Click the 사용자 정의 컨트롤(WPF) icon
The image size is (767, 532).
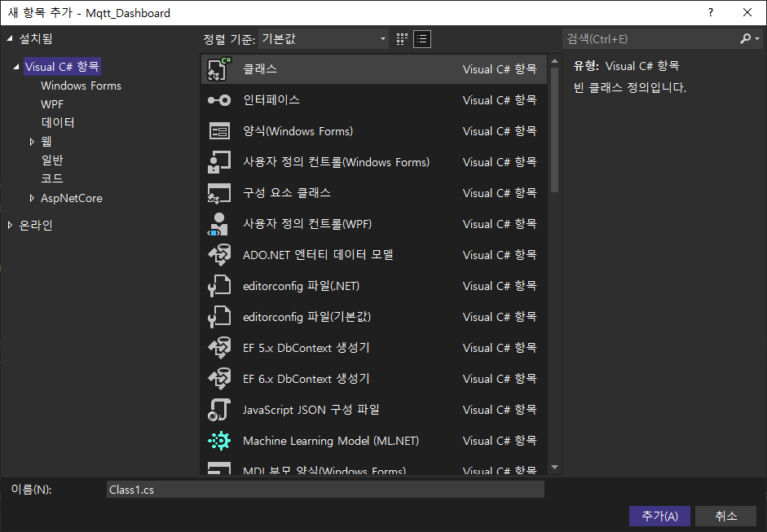click(218, 224)
